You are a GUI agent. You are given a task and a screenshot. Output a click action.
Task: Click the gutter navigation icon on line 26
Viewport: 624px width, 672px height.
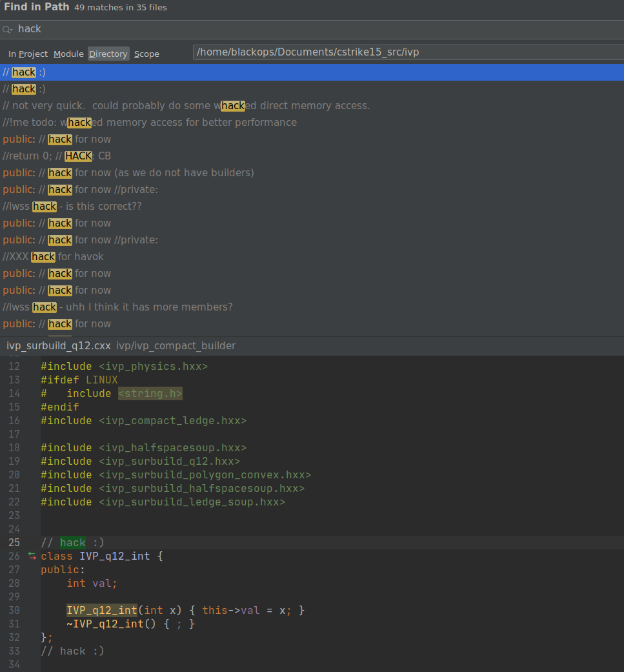pos(32,556)
